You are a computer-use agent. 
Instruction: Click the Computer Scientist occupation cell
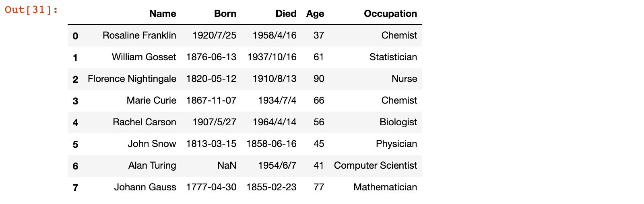point(376,165)
